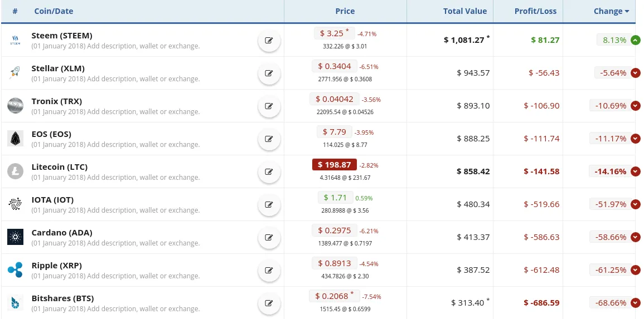644x319 pixels.
Task: Click the edit icon for EOS row
Action: tap(269, 139)
